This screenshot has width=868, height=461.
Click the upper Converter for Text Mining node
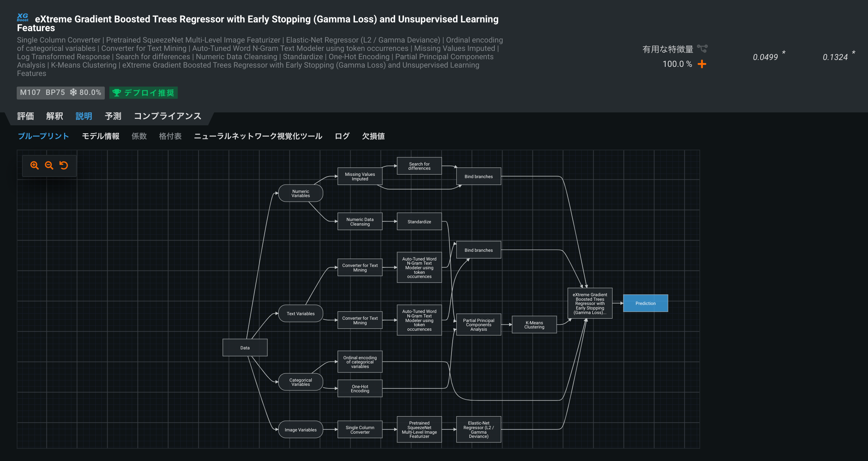coord(360,267)
